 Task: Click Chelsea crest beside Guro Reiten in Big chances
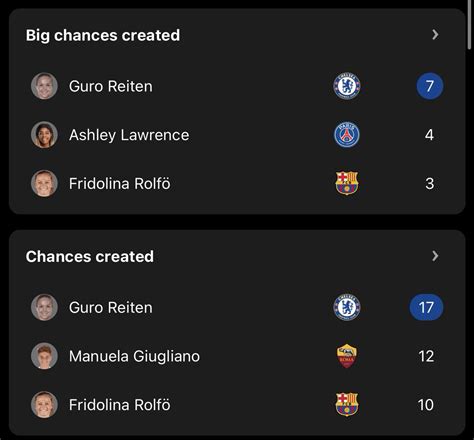tap(347, 86)
